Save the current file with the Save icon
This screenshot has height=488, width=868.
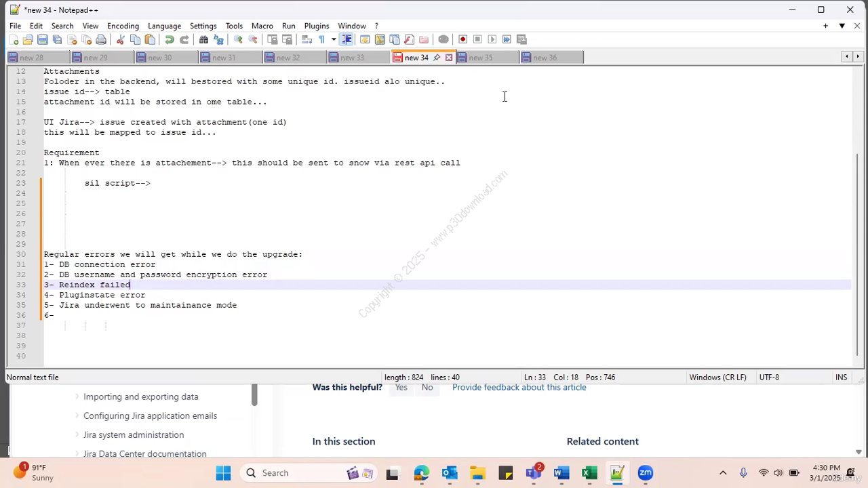coord(42,39)
